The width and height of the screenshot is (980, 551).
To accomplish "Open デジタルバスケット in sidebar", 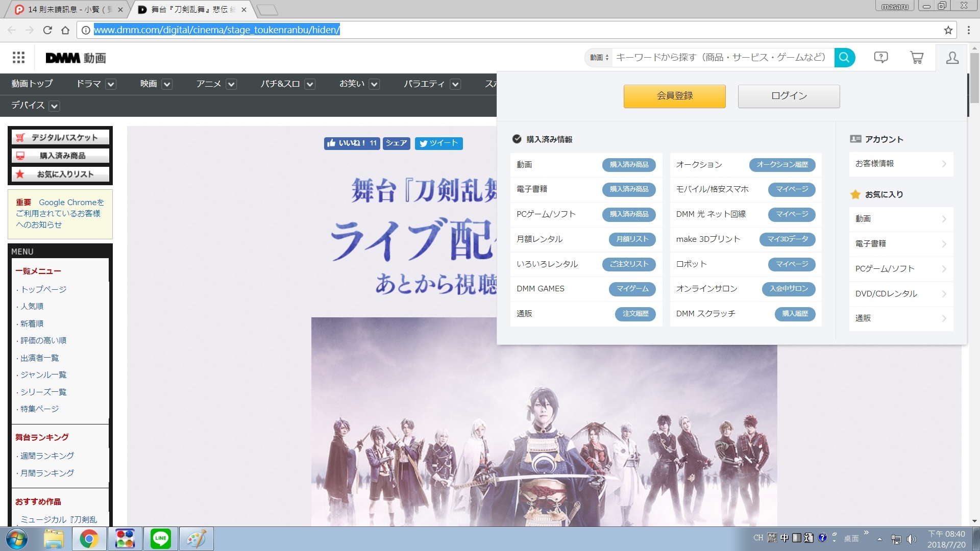I will [x=60, y=137].
